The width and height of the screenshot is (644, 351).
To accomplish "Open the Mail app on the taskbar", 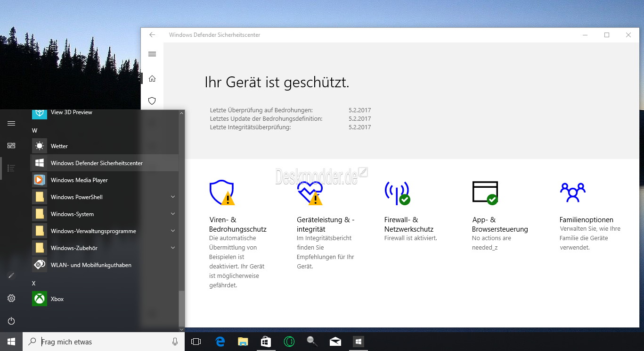I will [335, 342].
